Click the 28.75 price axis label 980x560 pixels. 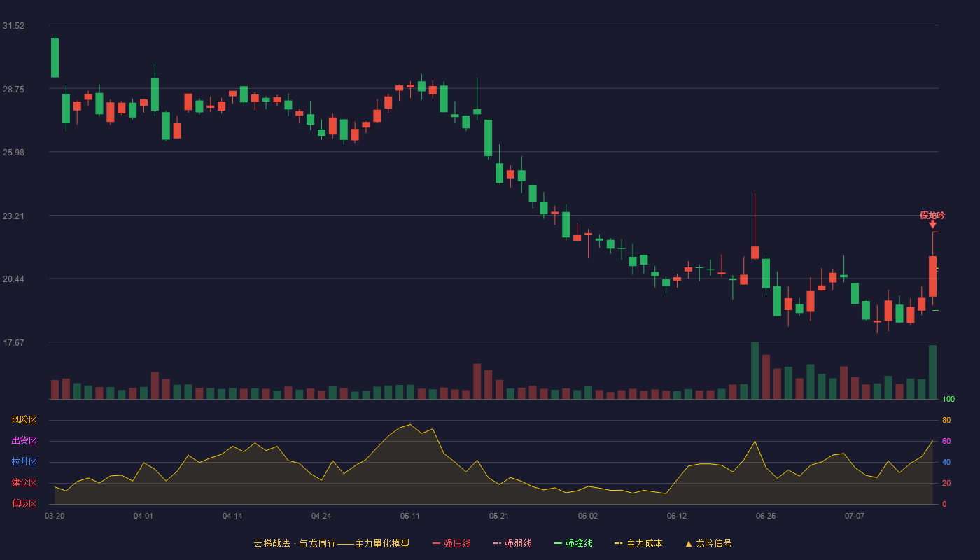[x=13, y=90]
